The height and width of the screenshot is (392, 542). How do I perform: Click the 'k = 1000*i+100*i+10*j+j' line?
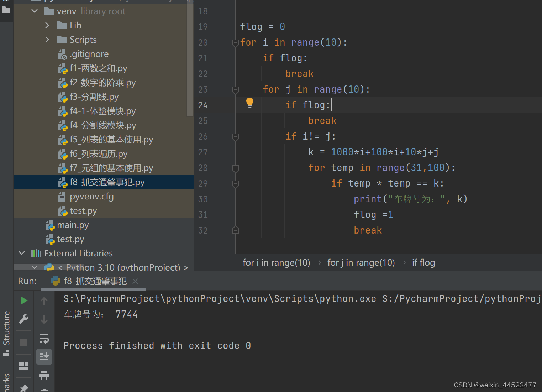(x=373, y=152)
